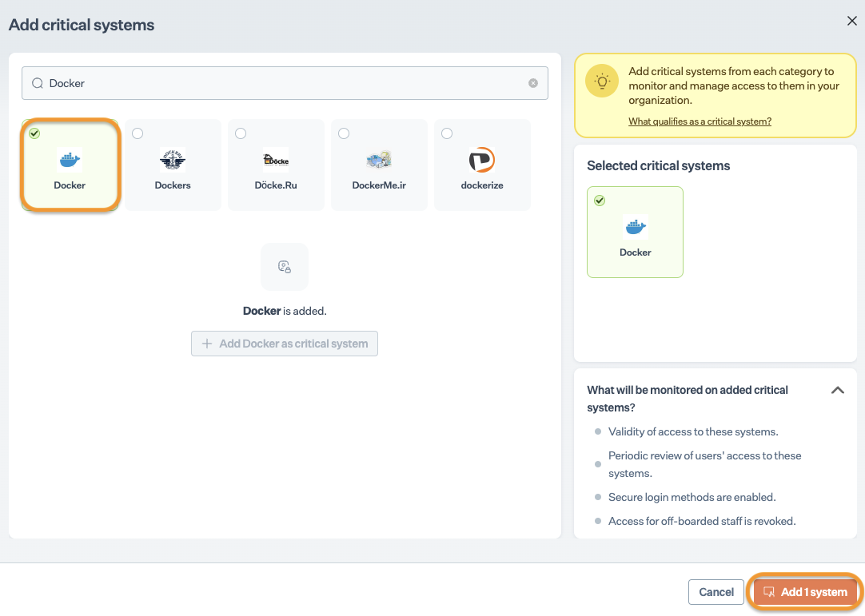Clear the search field with the x icon
Image resolution: width=865 pixels, height=616 pixels.
coord(533,83)
